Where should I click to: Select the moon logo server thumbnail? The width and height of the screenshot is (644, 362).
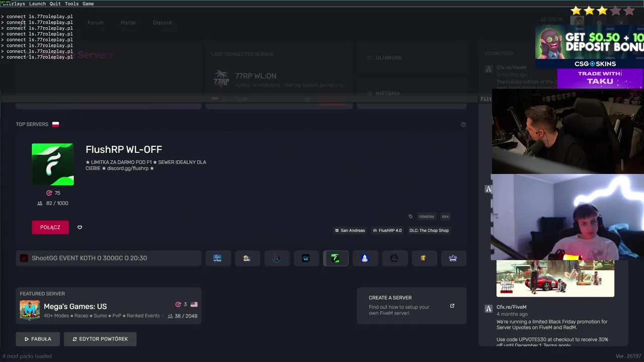click(x=247, y=258)
